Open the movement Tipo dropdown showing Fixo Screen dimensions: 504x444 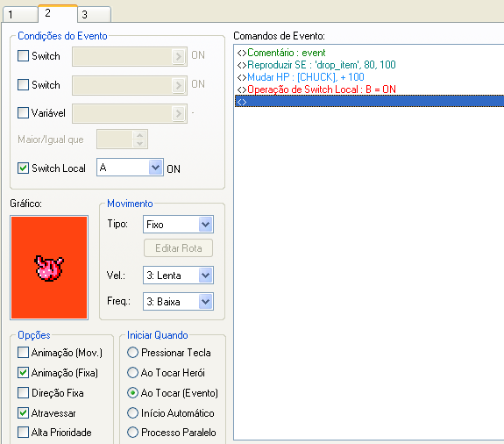[178, 225]
